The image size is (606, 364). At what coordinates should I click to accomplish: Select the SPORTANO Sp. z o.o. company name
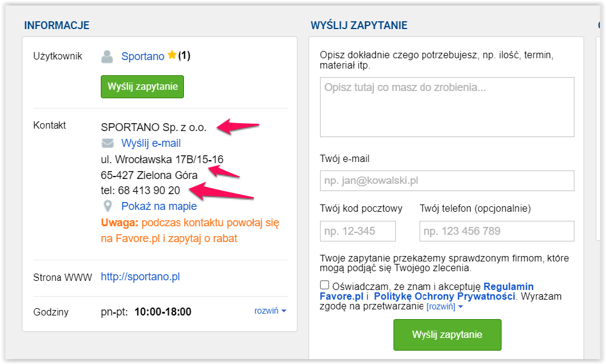pyautogui.click(x=154, y=127)
